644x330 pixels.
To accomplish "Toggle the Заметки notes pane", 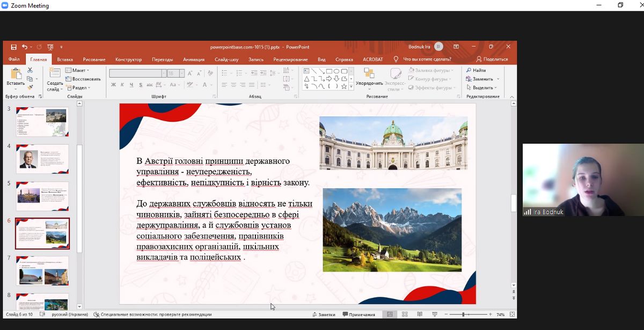I will pos(323,314).
